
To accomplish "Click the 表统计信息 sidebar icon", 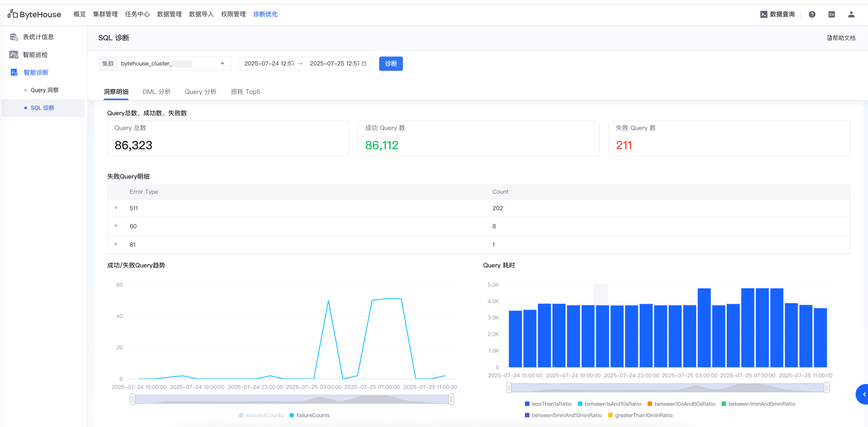I will tap(14, 37).
